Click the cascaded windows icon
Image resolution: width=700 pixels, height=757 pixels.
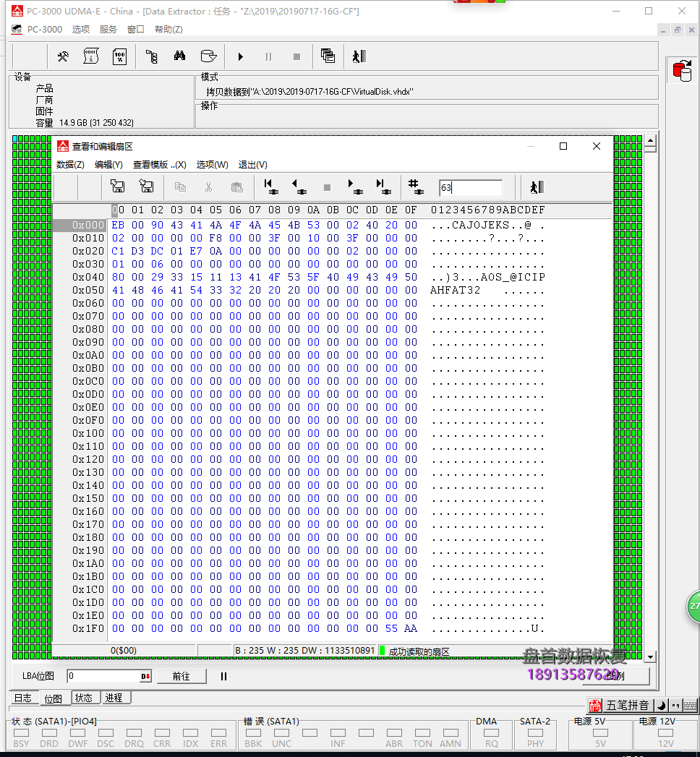tap(328, 56)
